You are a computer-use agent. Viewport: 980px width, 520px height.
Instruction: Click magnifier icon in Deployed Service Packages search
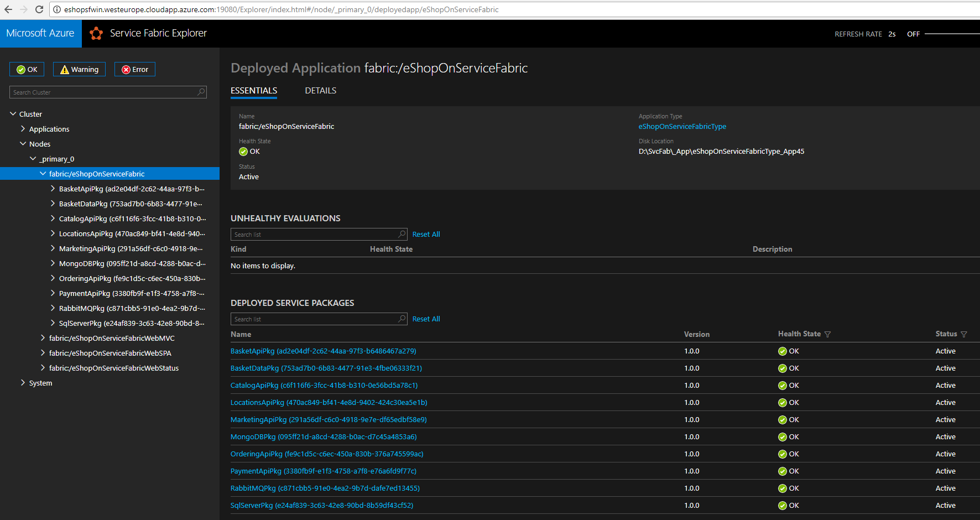[402, 319]
